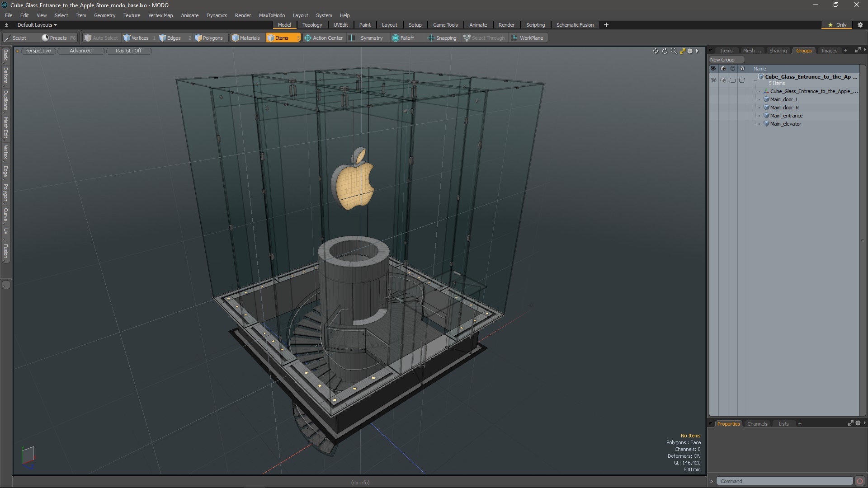Click the viewport move/pan icon

[x=656, y=51]
